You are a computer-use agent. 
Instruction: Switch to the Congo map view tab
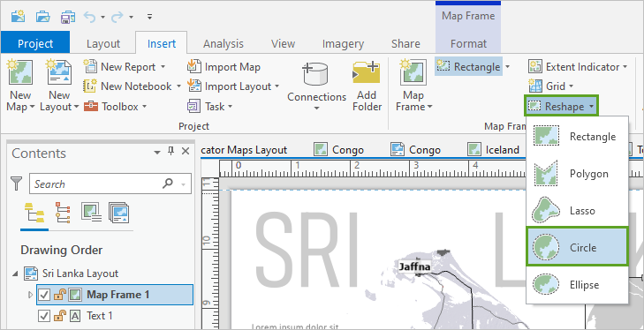tap(339, 150)
